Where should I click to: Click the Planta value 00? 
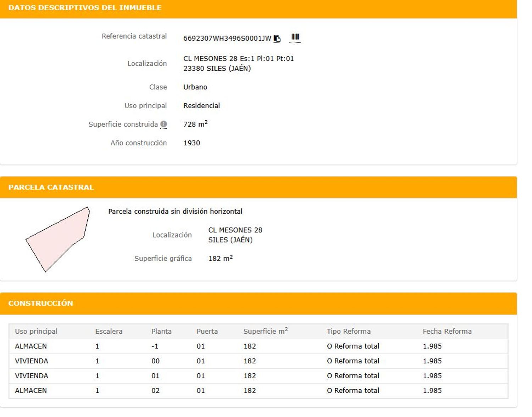click(155, 361)
